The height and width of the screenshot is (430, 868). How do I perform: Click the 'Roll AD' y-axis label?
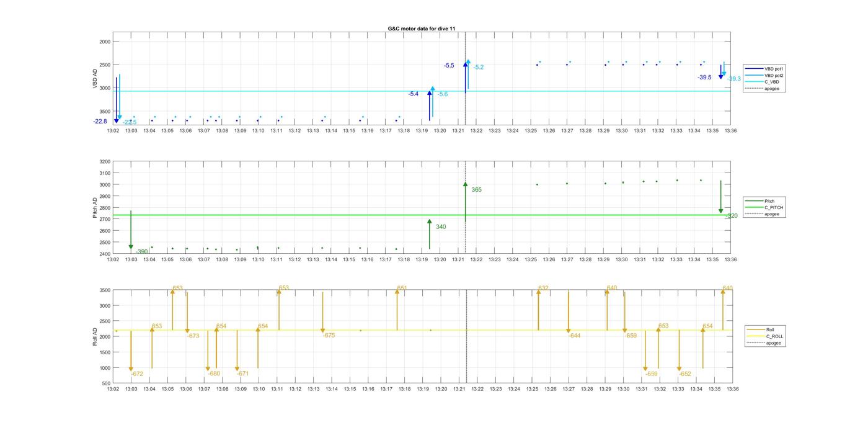(95, 336)
